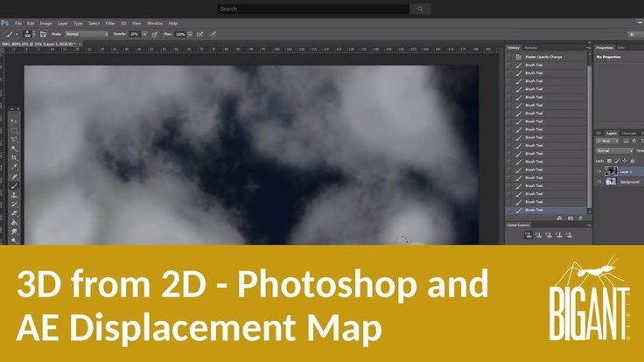Open the Type menu
Viewport: 644px width, 362px height.
pyautogui.click(x=78, y=24)
